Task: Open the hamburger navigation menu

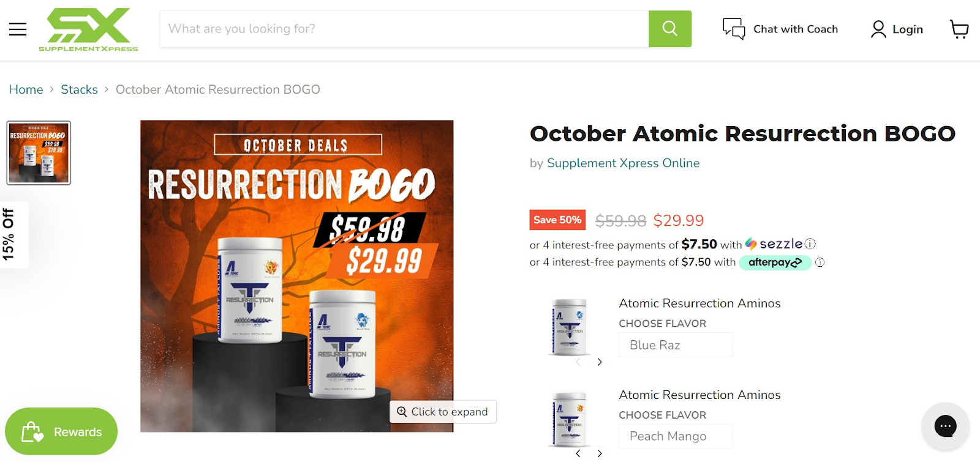Action: click(17, 29)
